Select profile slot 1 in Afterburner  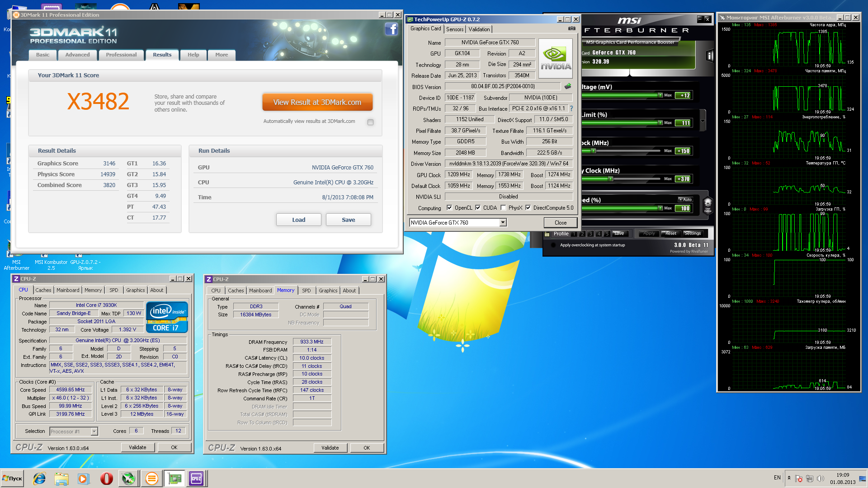574,234
